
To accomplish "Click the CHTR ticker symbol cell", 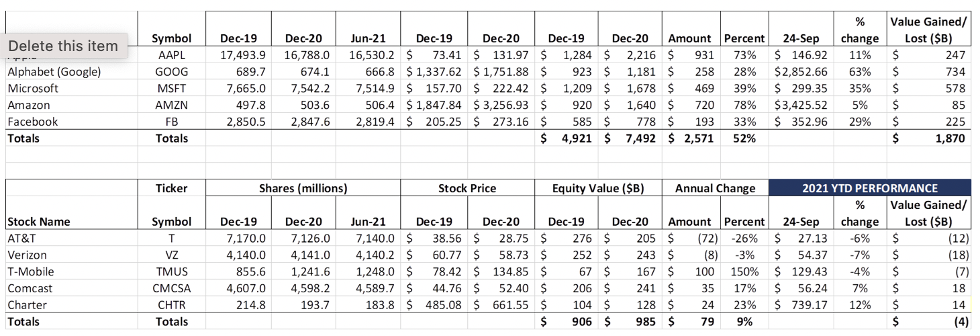I will [172, 305].
